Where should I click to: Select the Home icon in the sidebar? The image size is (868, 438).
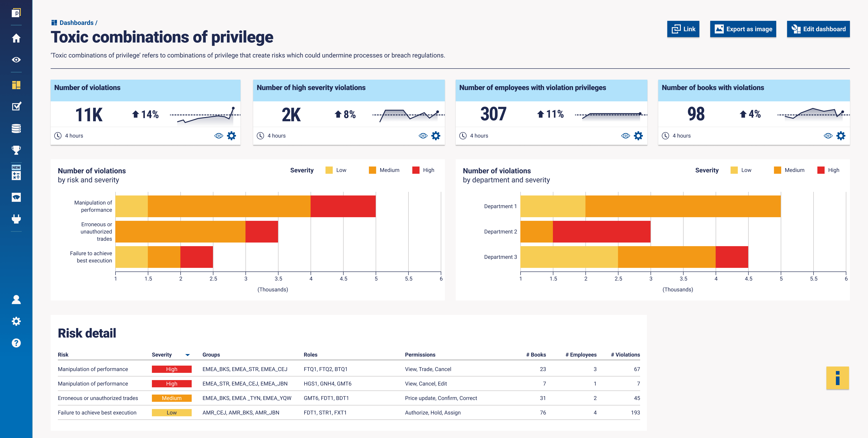(x=16, y=38)
